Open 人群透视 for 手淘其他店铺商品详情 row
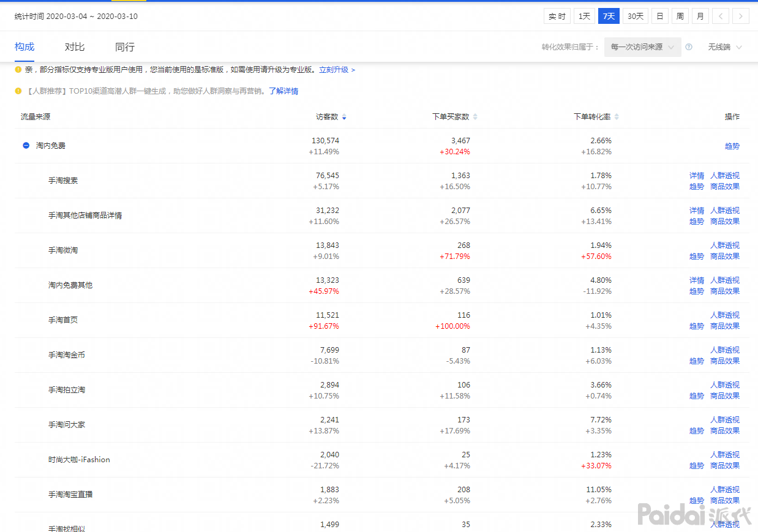Viewport: 758px width, 532px height. tap(725, 211)
